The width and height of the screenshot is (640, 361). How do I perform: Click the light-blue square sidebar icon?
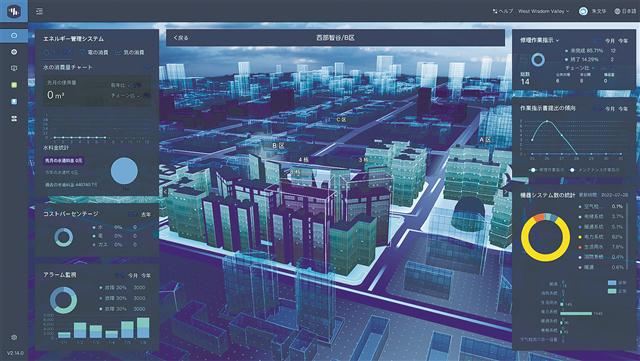point(14,101)
